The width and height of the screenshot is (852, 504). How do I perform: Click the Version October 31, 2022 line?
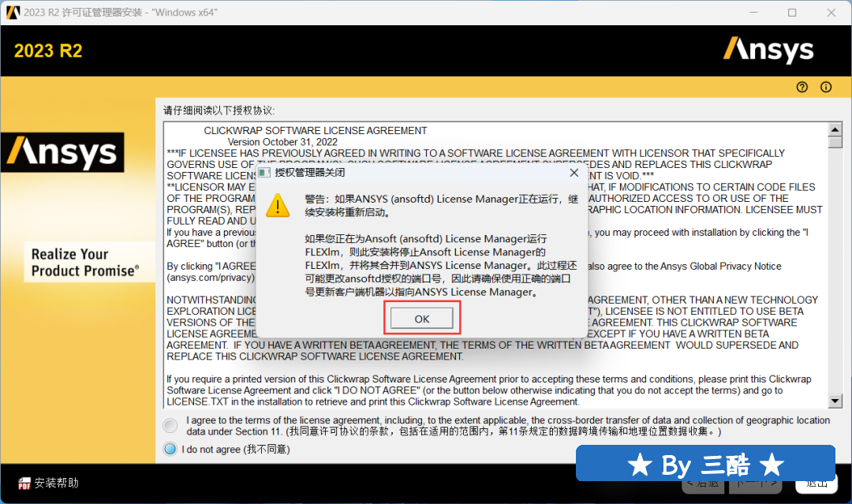point(282,142)
